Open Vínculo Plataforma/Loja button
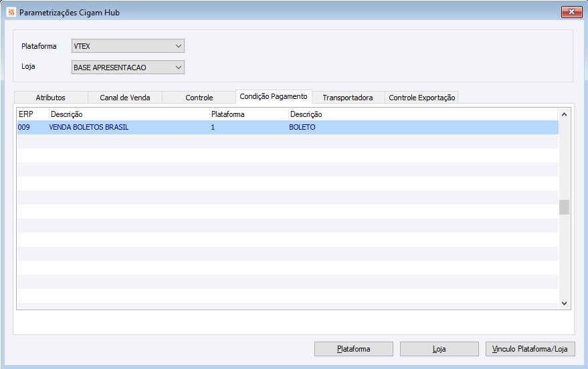The height and width of the screenshot is (369, 588). [x=530, y=349]
